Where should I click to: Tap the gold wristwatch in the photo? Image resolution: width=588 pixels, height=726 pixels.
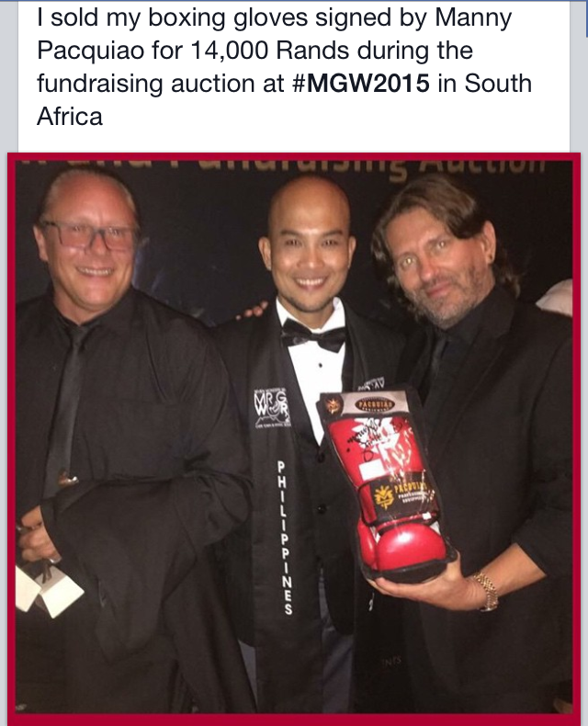coord(488,590)
